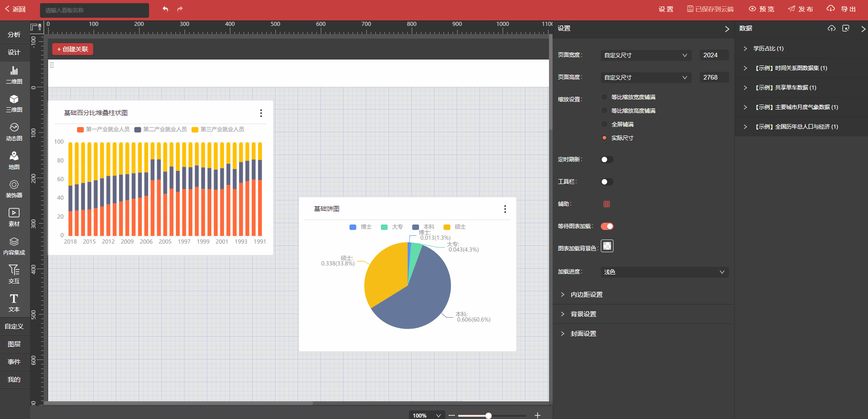Image resolution: width=868 pixels, height=419 pixels.
Task: Click the 辅助 grid icon
Action: point(607,204)
